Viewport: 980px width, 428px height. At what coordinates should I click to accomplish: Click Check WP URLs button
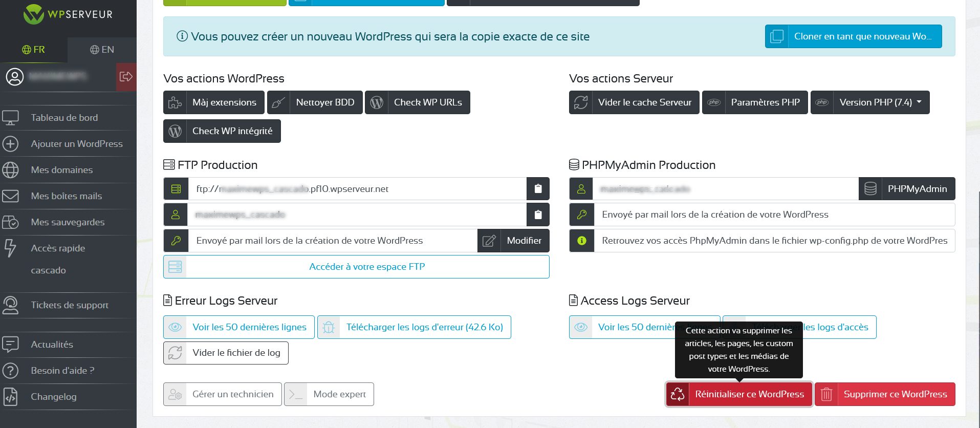tap(418, 102)
